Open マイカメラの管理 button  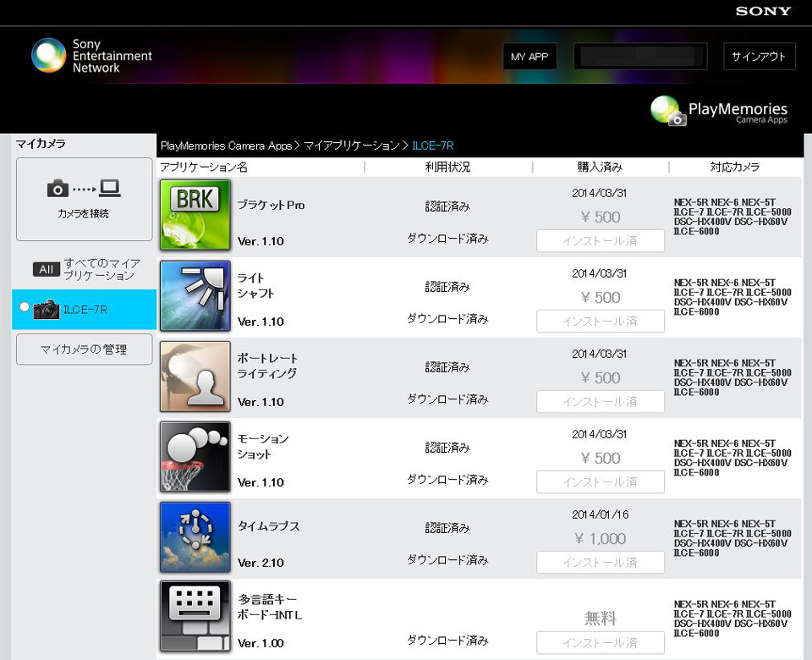pyautogui.click(x=85, y=349)
